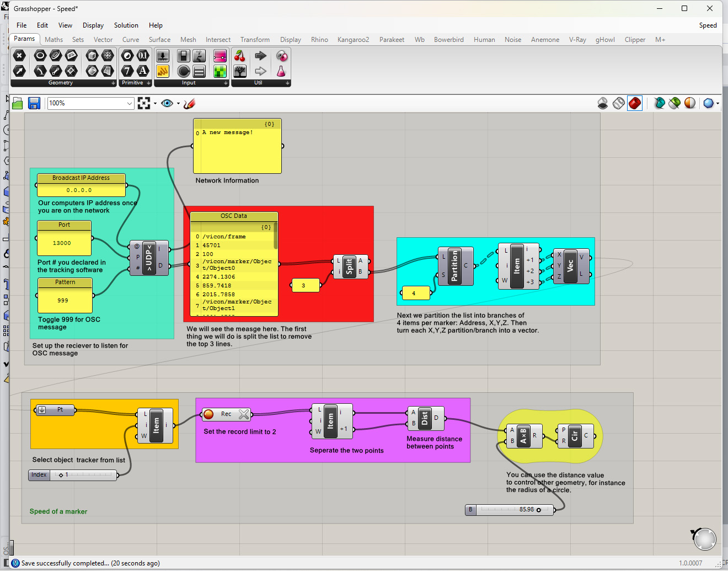The height and width of the screenshot is (571, 728).
Task: Expand the preview eye options arrow
Action: coord(178,103)
